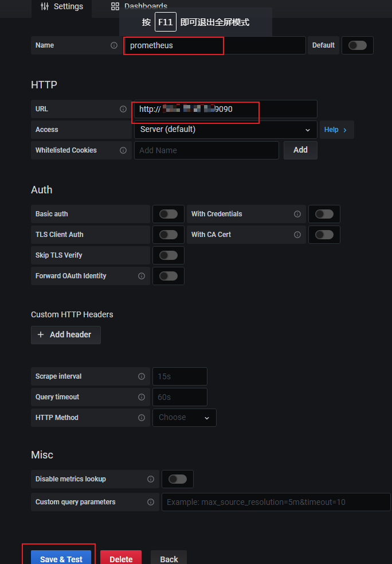Click the URL field info icon
The height and width of the screenshot is (564, 392).
123,109
